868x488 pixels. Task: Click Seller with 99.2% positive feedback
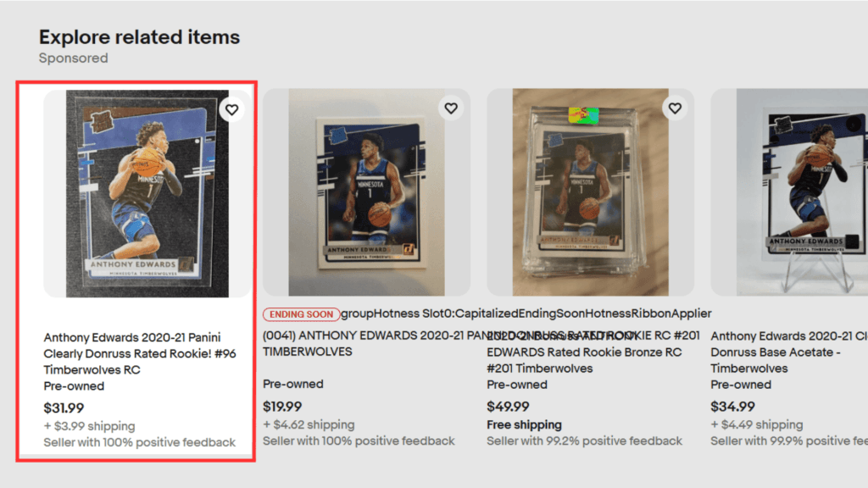[584, 441]
